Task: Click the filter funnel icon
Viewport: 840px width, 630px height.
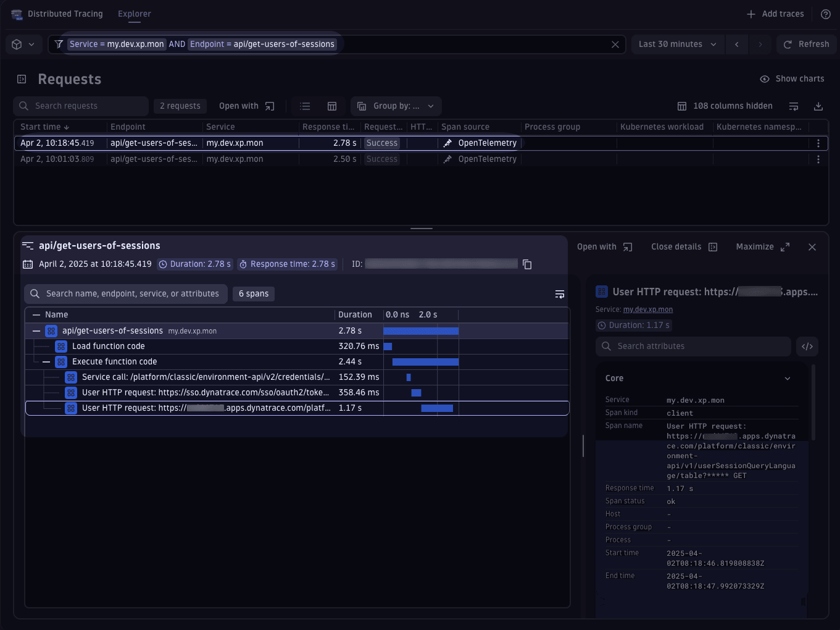Action: point(59,44)
